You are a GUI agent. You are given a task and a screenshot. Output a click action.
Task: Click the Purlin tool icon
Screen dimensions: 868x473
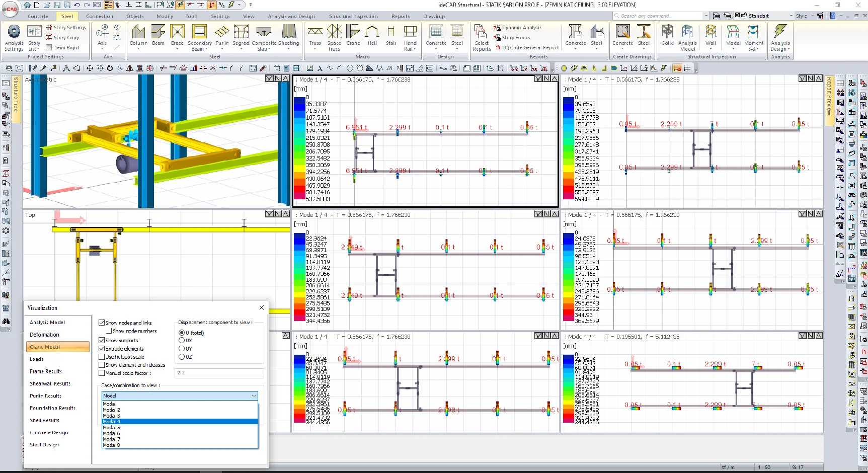[x=222, y=37]
